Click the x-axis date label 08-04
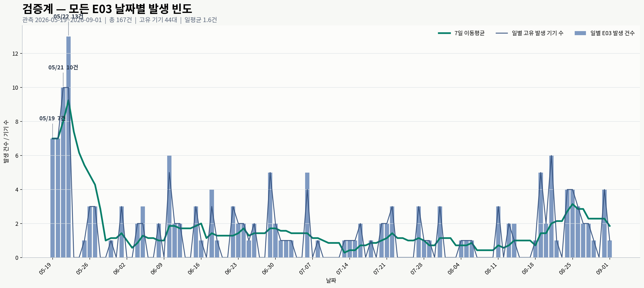 point(454,268)
